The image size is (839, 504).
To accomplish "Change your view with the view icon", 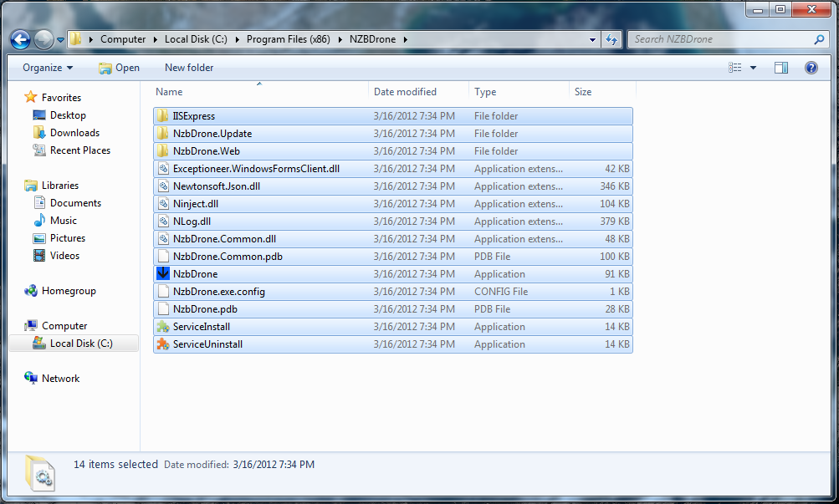I will coord(734,68).
